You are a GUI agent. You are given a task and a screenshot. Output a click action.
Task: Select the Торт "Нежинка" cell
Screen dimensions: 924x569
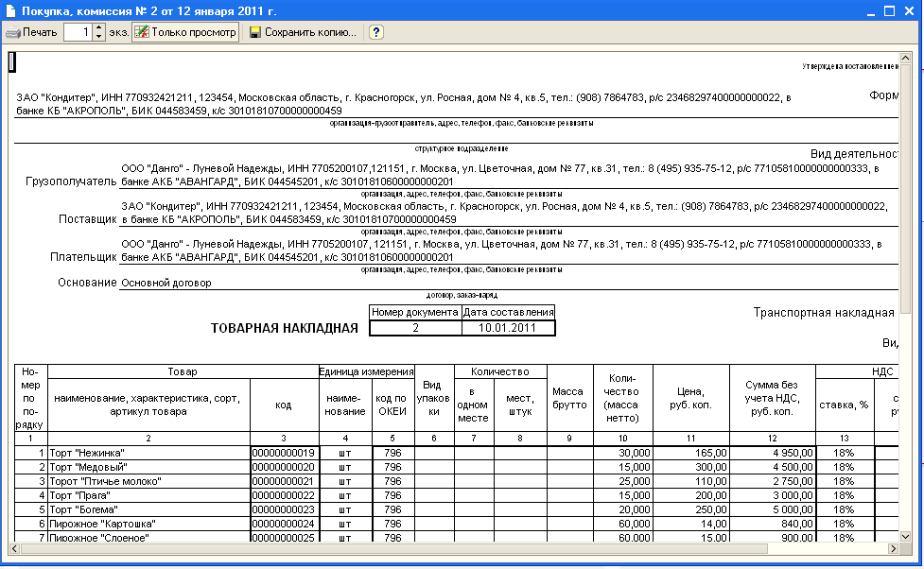[x=148, y=454]
